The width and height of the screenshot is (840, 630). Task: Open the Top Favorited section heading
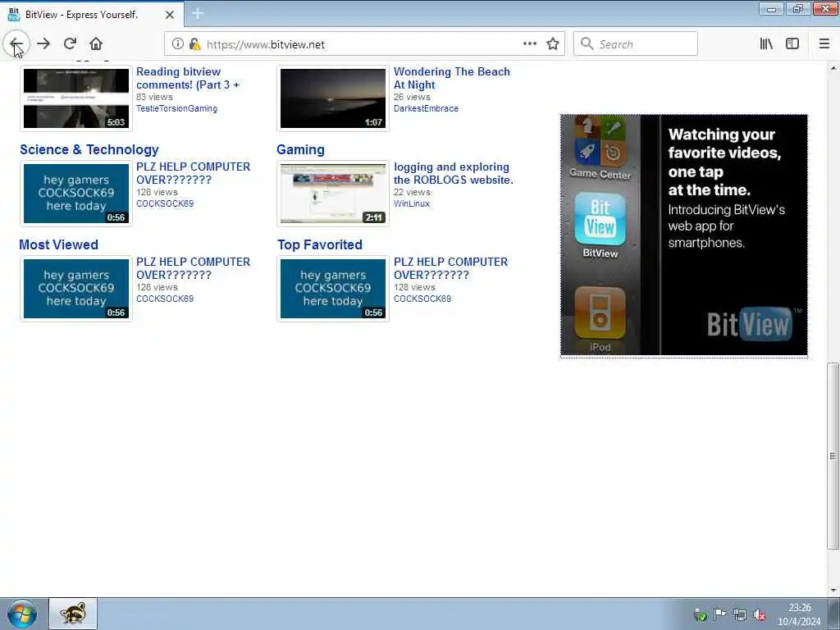tap(320, 244)
